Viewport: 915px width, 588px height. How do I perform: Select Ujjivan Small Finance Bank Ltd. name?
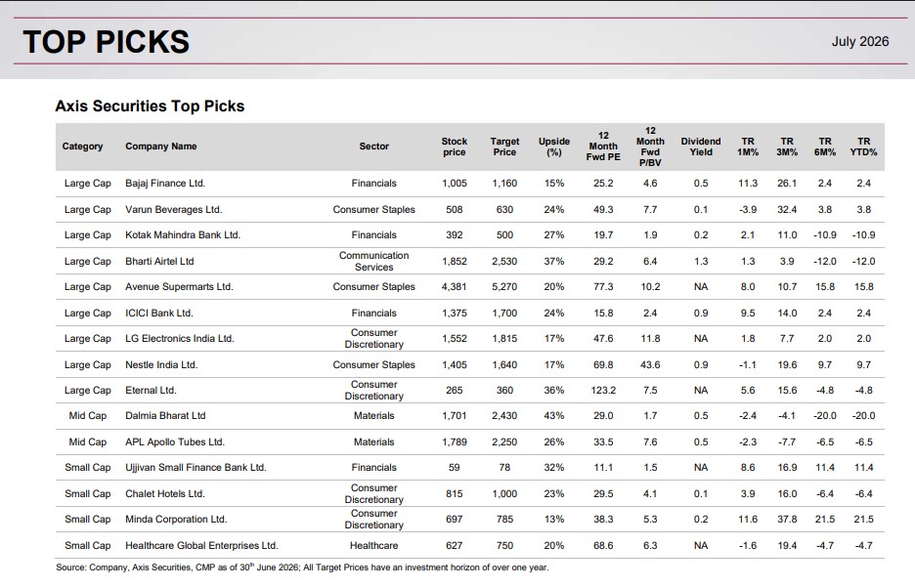click(196, 468)
